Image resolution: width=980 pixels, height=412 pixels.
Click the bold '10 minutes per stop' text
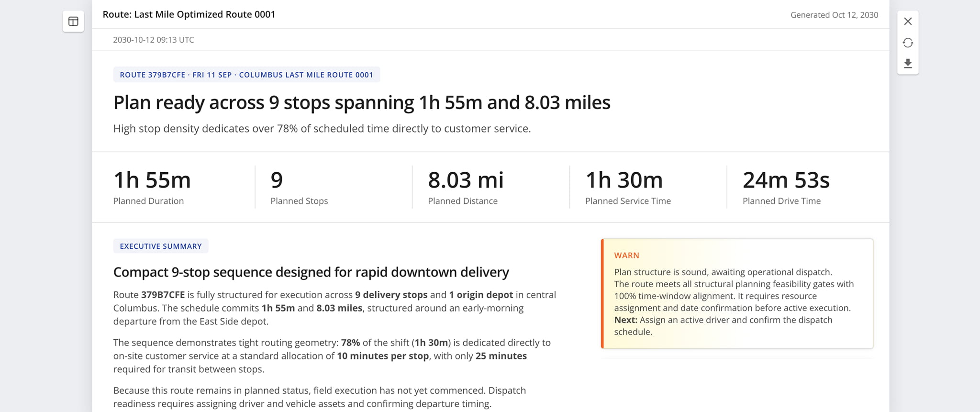point(383,356)
